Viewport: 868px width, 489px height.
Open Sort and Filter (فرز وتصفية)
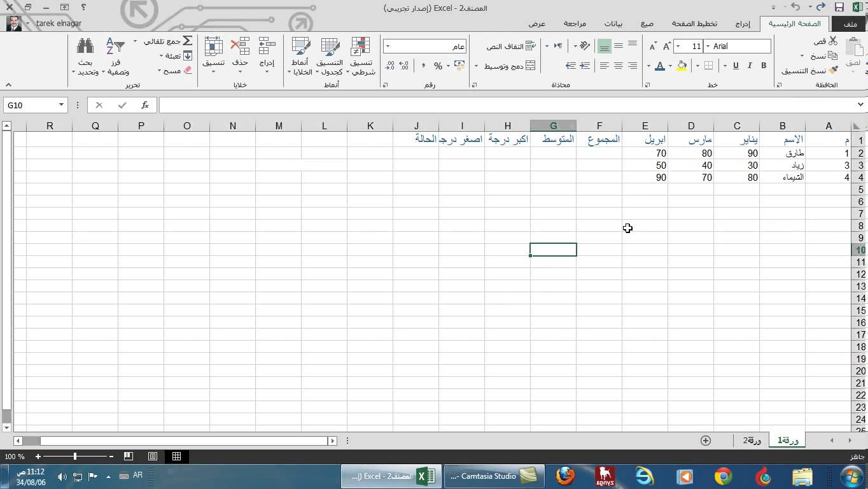pos(115,55)
